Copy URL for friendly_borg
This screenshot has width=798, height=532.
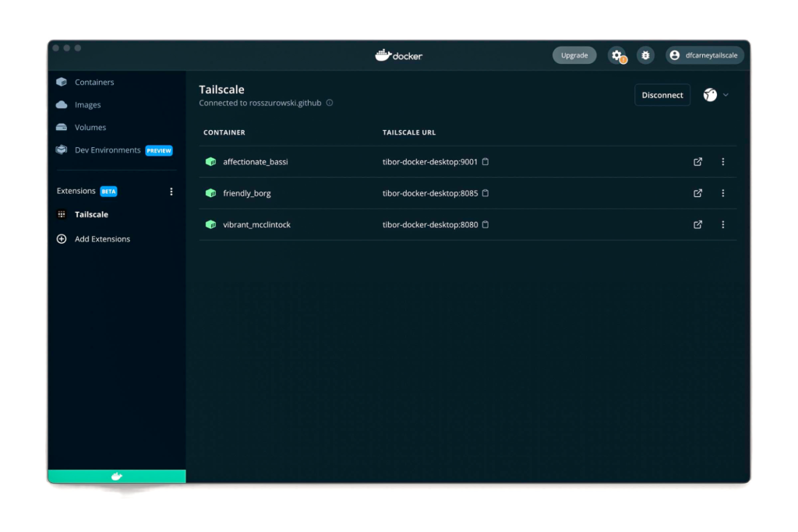[486, 193]
